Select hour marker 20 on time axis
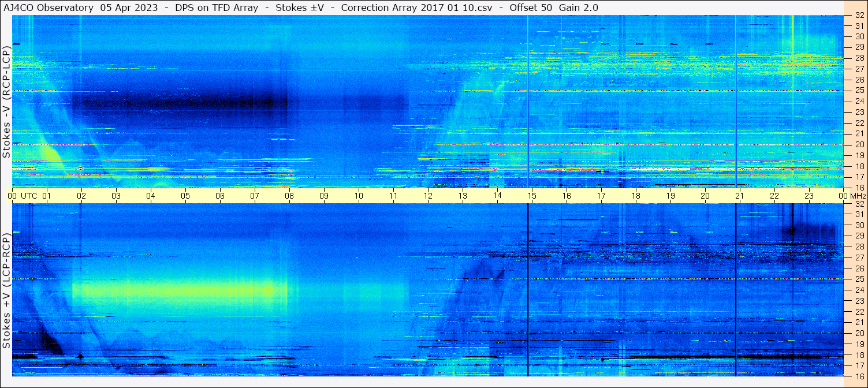The width and height of the screenshot is (868, 388). tap(705, 196)
